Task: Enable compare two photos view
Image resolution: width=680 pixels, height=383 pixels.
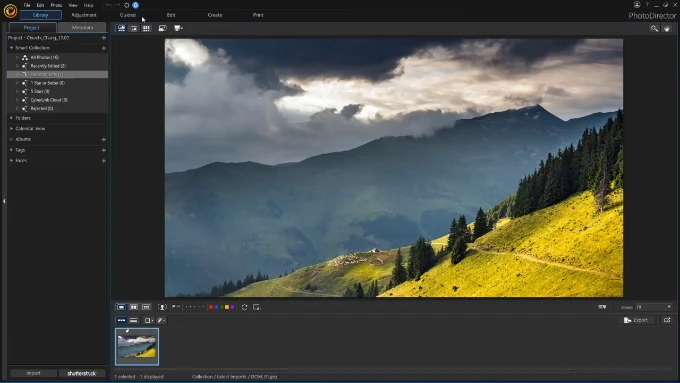Action: (134, 307)
